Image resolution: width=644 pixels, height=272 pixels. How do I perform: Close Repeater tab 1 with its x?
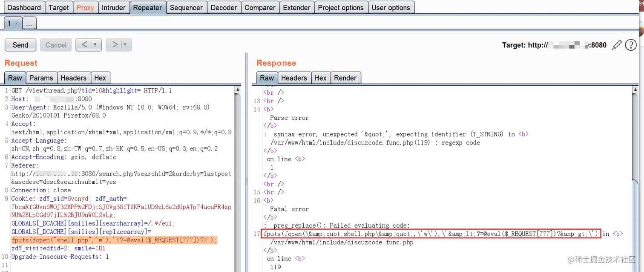point(17,24)
